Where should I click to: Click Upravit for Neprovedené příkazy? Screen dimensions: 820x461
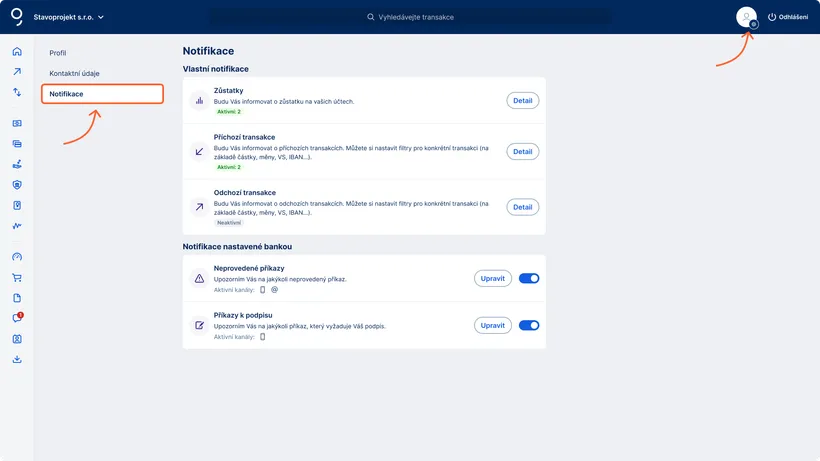pyautogui.click(x=492, y=278)
